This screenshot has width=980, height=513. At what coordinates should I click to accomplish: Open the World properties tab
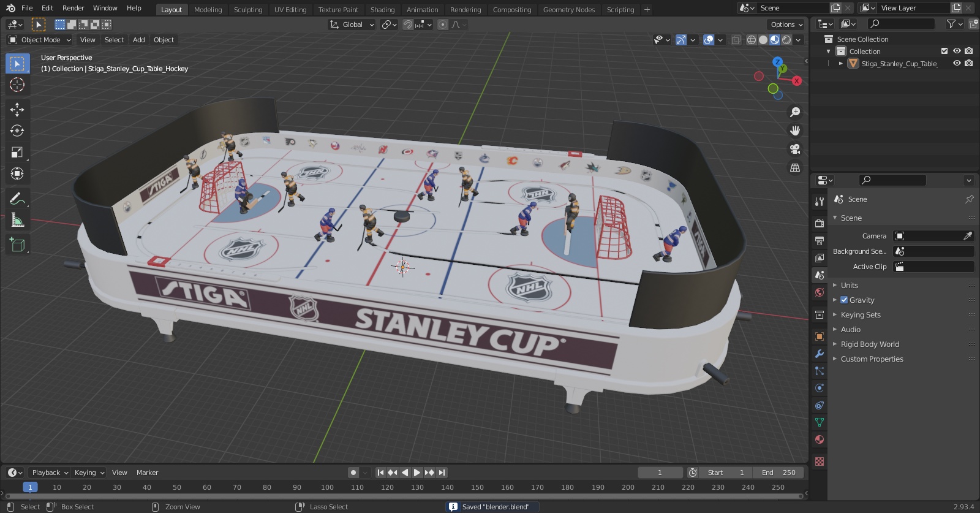click(820, 292)
